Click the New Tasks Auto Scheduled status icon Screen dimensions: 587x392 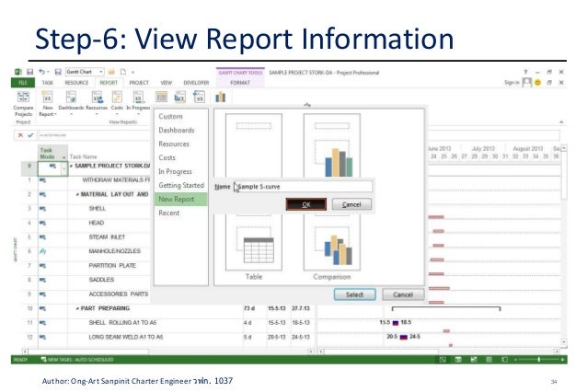pyautogui.click(x=43, y=360)
